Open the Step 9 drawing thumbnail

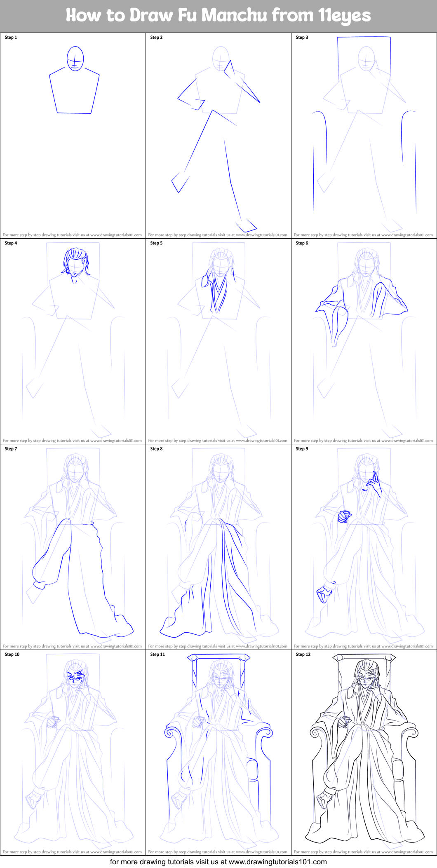(x=364, y=547)
